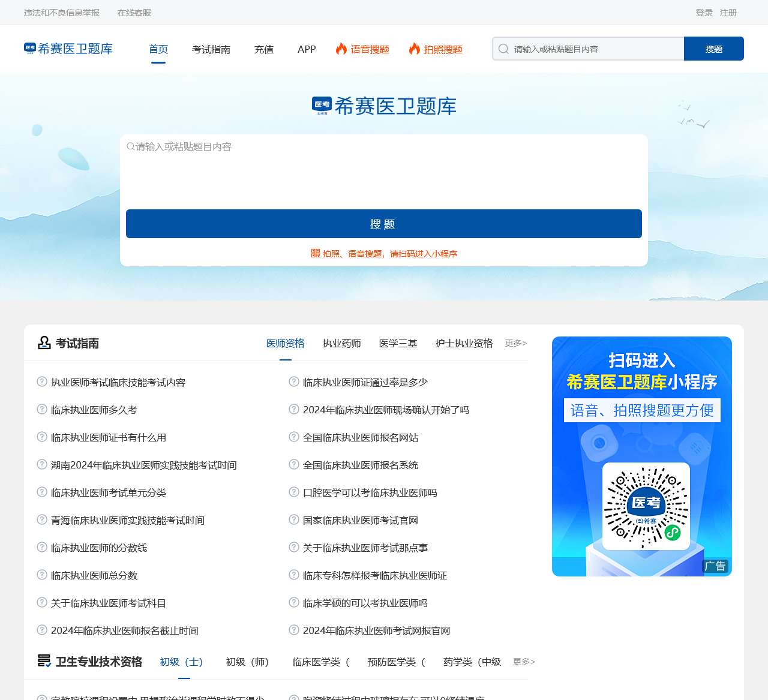Go to 充值 in the navigation
The width and height of the screenshot is (768, 700).
[x=264, y=49]
